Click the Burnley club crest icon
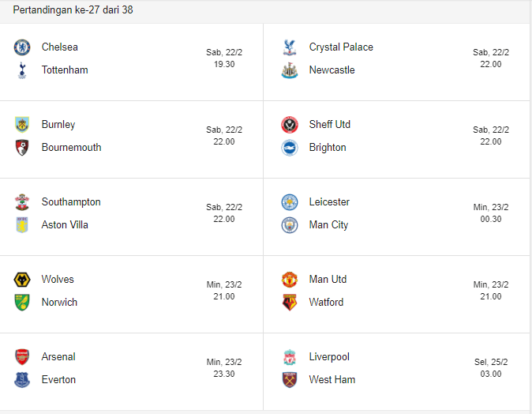The image size is (532, 414). [21, 124]
